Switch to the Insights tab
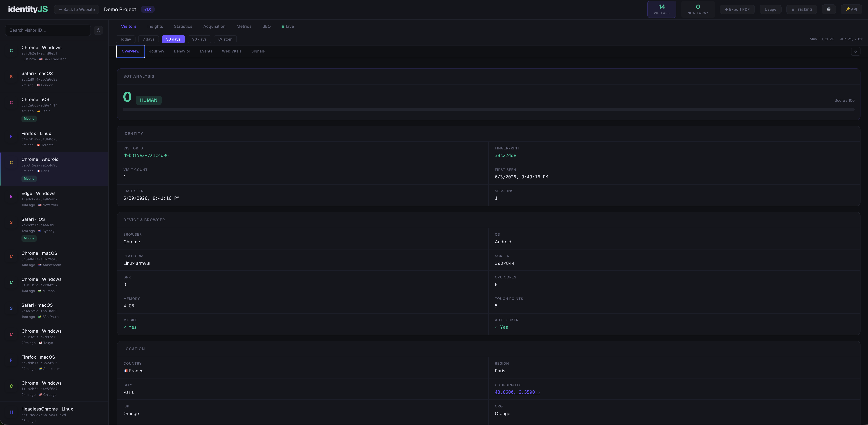 coord(155,26)
